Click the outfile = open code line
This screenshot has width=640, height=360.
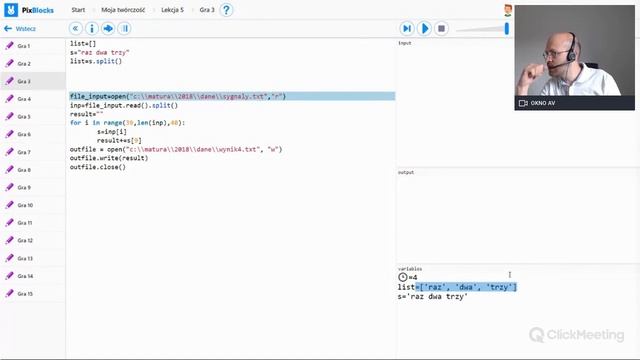(x=176, y=149)
